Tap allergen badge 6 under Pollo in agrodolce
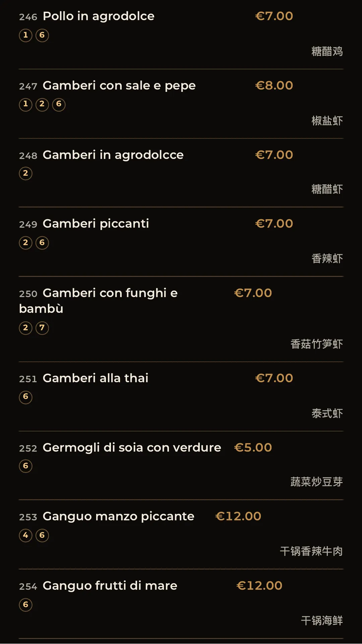The height and width of the screenshot is (644, 362). [x=42, y=35]
